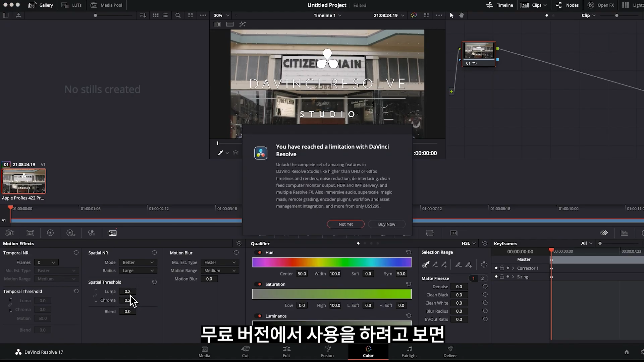Switch to the Edit page
The height and width of the screenshot is (362, 644).
tap(286, 352)
